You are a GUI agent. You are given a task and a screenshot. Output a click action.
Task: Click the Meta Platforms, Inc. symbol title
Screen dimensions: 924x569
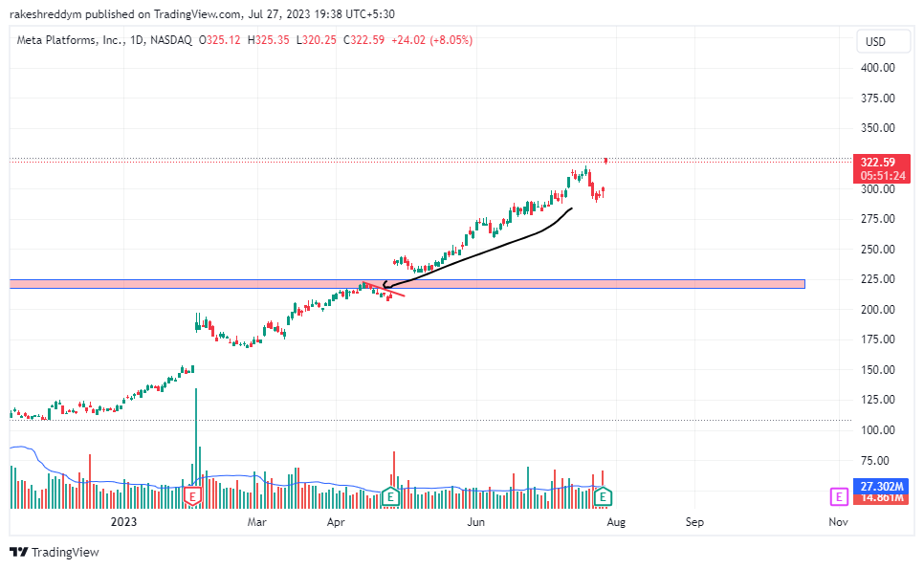click(x=70, y=40)
